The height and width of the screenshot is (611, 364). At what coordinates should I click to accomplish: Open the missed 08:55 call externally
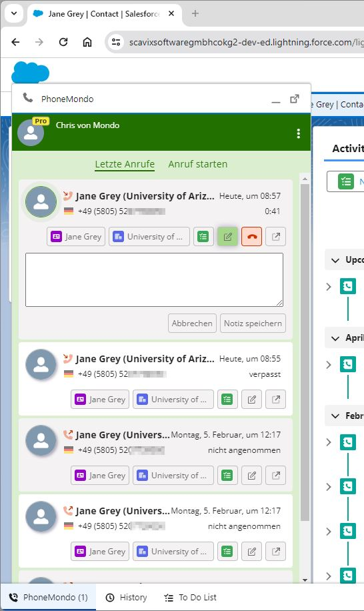(275, 400)
